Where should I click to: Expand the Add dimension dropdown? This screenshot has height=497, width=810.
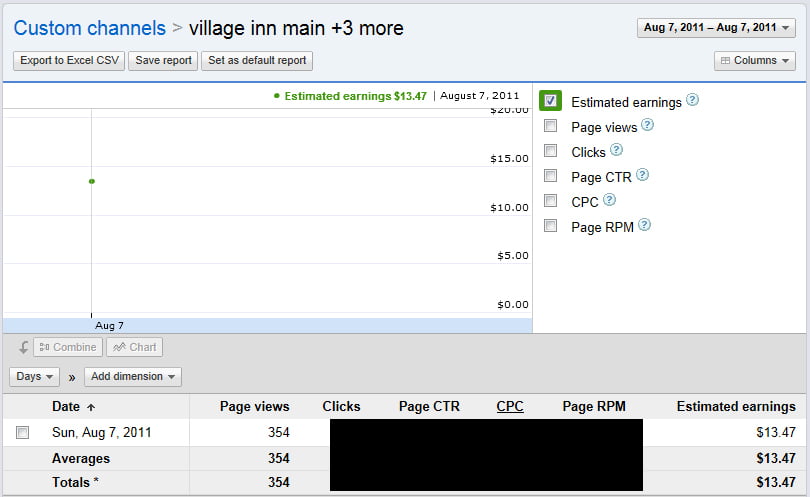(133, 377)
